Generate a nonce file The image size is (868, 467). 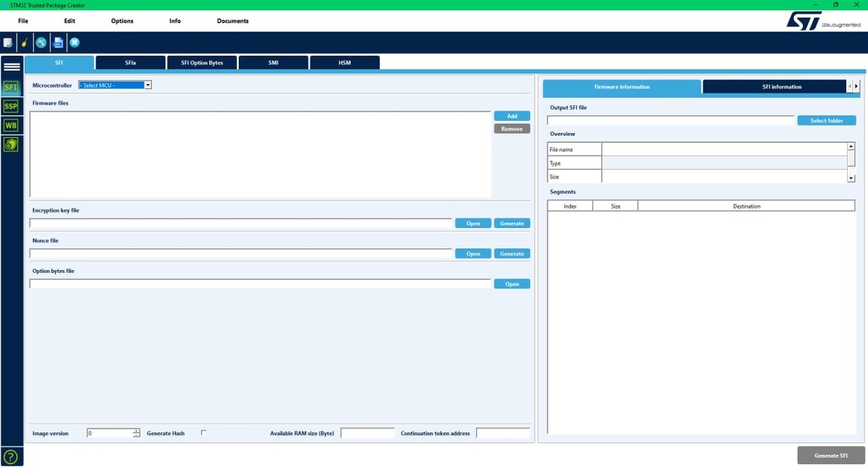512,253
